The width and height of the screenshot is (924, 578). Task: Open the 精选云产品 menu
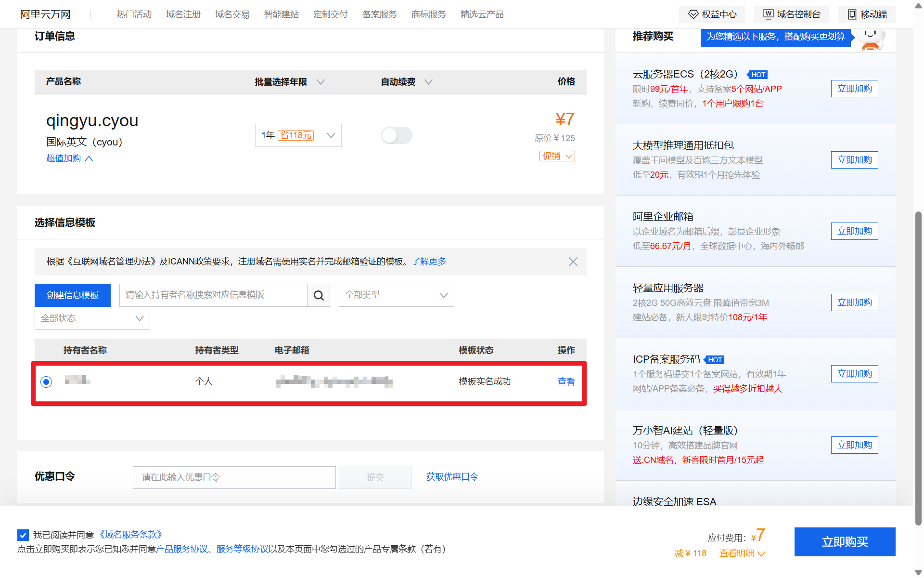pyautogui.click(x=482, y=14)
